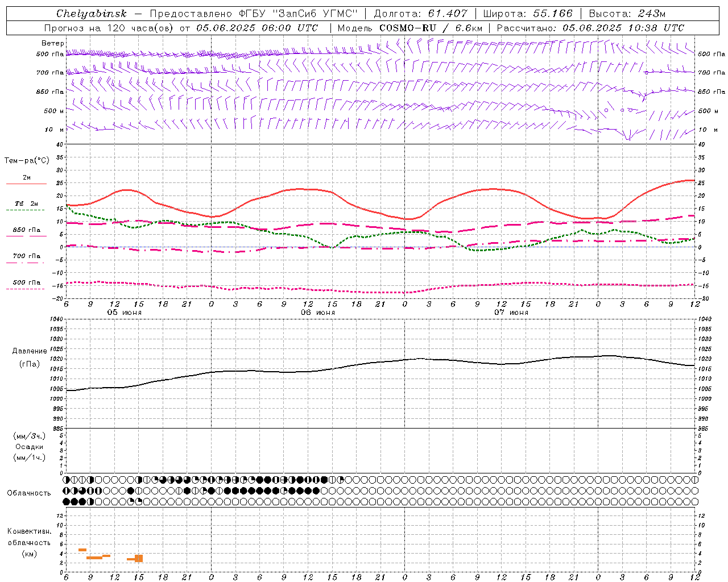Click the tallest orange convective cloud bar
Image resolution: width=728 pixels, height=582 pixels.
[139, 558]
